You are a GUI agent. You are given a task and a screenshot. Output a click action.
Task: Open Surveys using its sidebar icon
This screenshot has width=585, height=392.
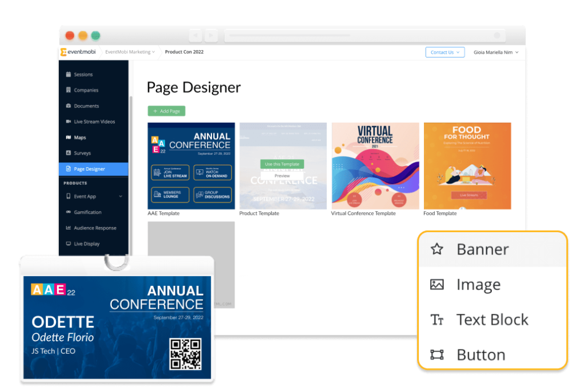point(70,153)
